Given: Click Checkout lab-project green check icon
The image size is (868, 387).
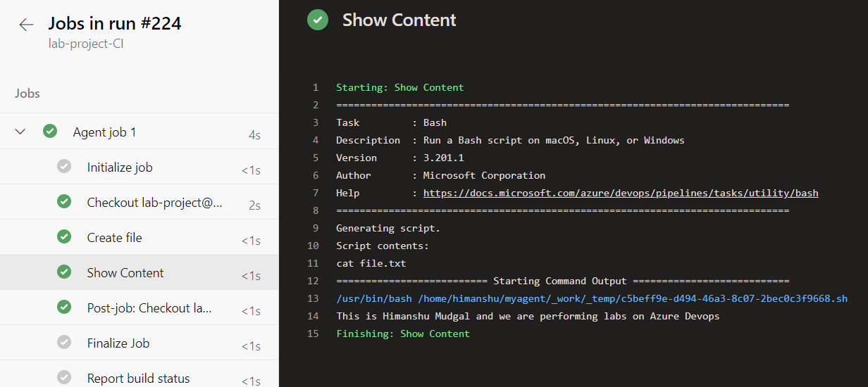Looking at the screenshot, I should point(64,201).
